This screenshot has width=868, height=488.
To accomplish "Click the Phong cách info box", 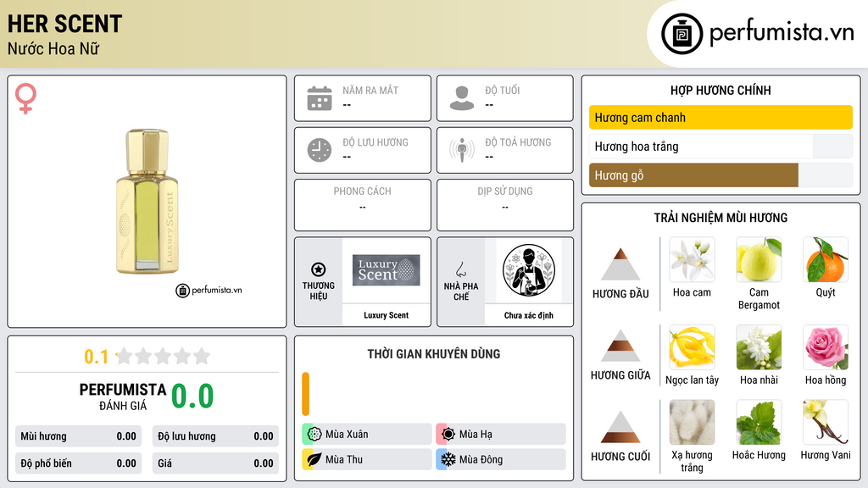I will coord(363,205).
